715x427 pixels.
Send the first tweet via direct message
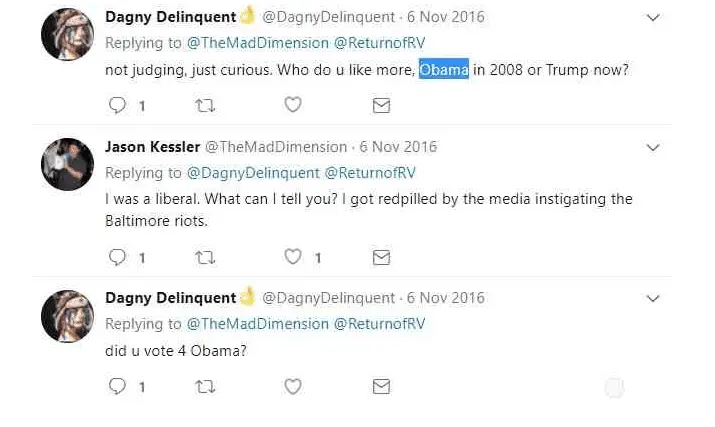click(x=381, y=105)
